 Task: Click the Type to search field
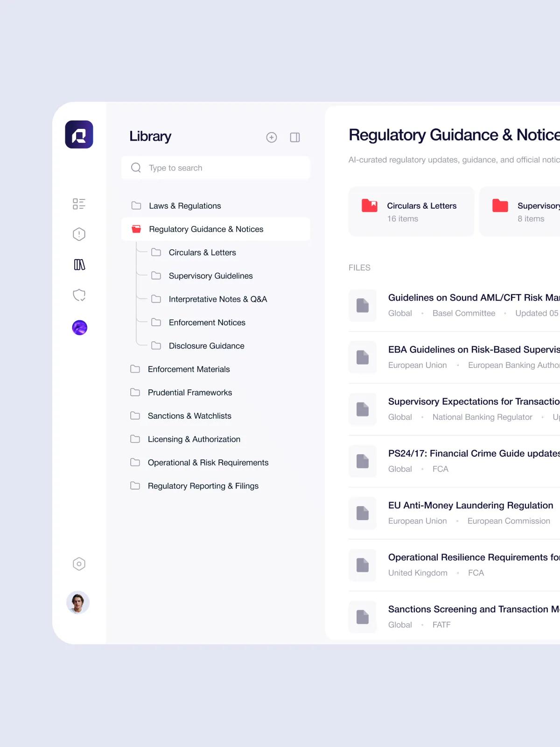tap(216, 168)
